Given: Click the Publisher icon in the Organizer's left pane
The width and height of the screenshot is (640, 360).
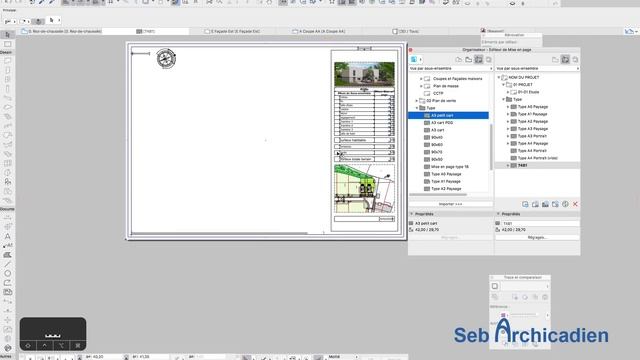Looking at the screenshot, I should point(489,60).
